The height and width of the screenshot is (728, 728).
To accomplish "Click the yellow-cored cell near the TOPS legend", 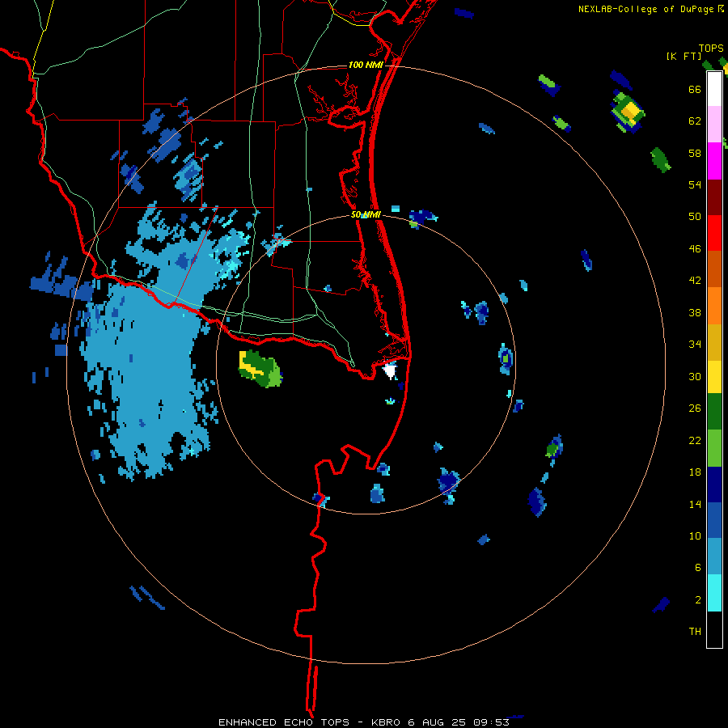I will [629, 112].
